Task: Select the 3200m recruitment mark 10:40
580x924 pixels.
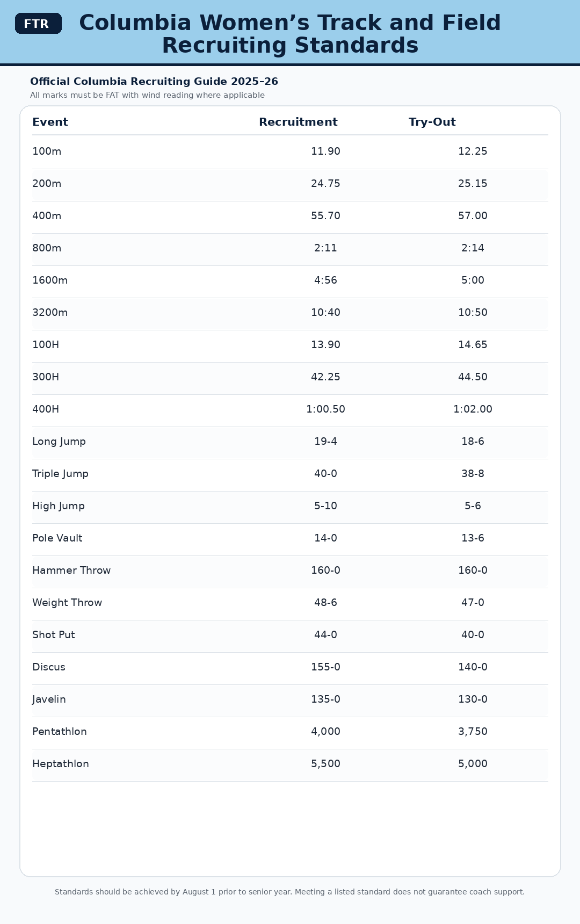Action: pos(325,313)
